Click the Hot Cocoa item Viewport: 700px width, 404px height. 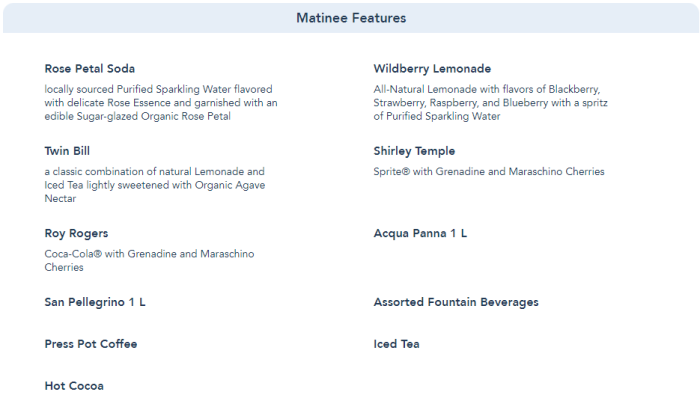(x=74, y=386)
